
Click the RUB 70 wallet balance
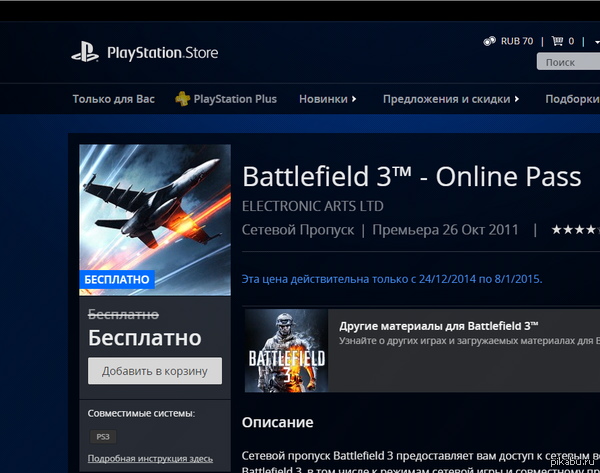click(x=517, y=42)
